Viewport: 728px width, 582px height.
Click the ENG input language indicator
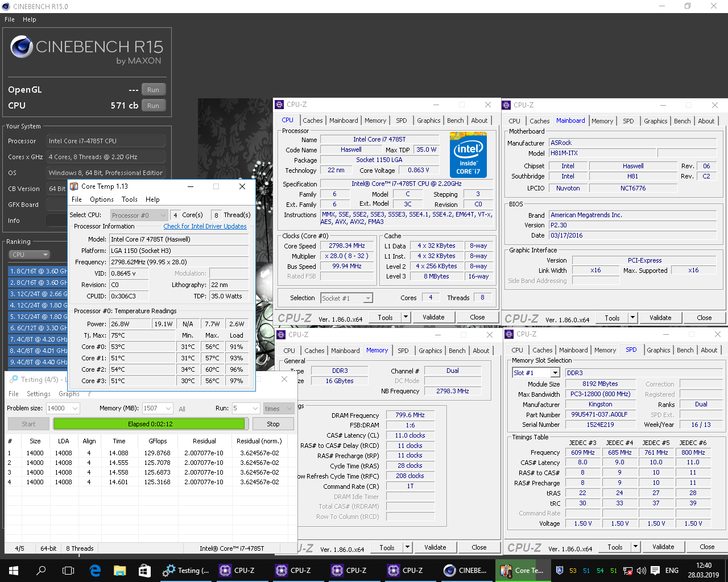coord(672,571)
